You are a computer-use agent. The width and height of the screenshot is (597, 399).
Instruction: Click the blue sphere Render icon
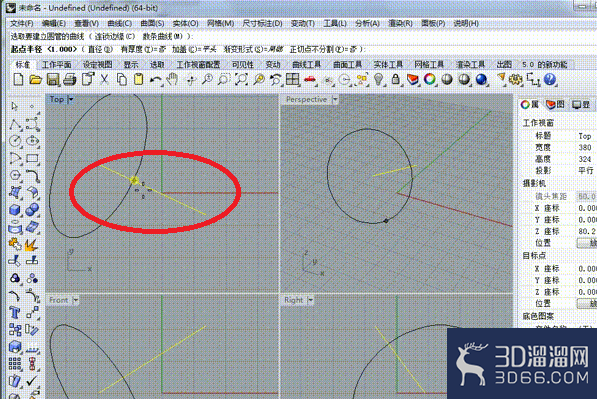coord(481,79)
